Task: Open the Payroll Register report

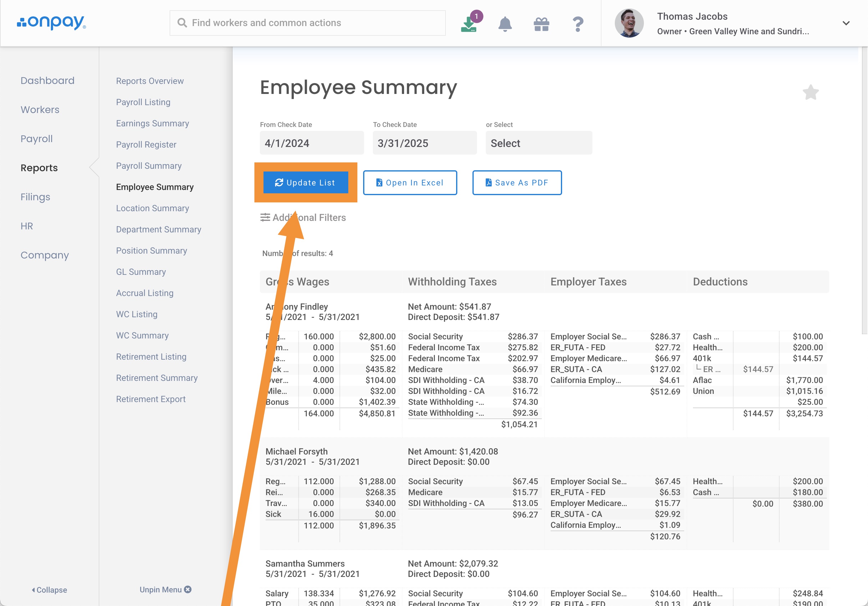Action: 146,145
